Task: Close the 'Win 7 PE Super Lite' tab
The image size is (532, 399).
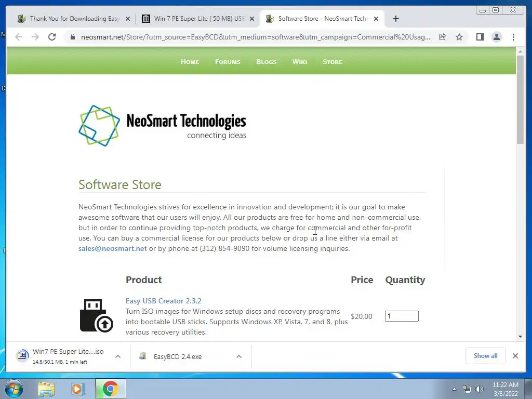Action: [252, 19]
